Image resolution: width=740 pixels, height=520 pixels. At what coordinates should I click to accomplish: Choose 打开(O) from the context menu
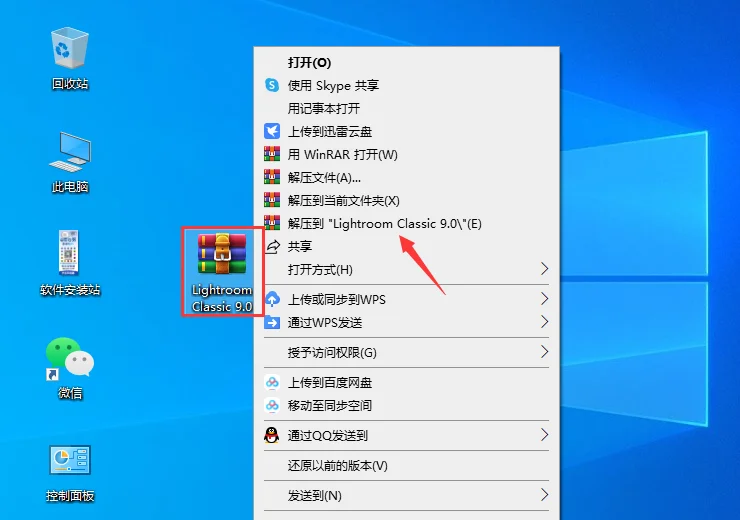pos(407,62)
